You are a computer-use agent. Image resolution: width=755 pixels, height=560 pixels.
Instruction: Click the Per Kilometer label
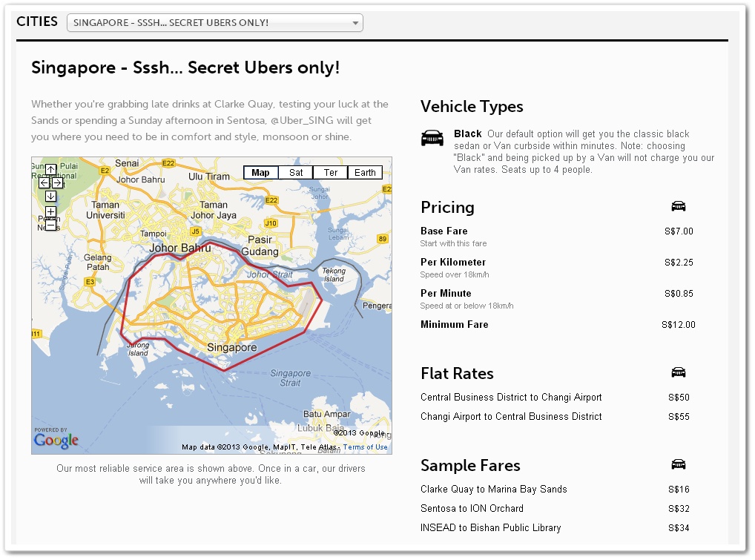pos(453,263)
